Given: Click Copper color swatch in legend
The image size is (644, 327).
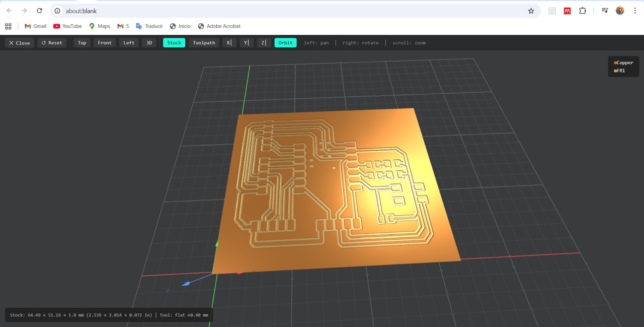Looking at the screenshot, I should (615, 63).
